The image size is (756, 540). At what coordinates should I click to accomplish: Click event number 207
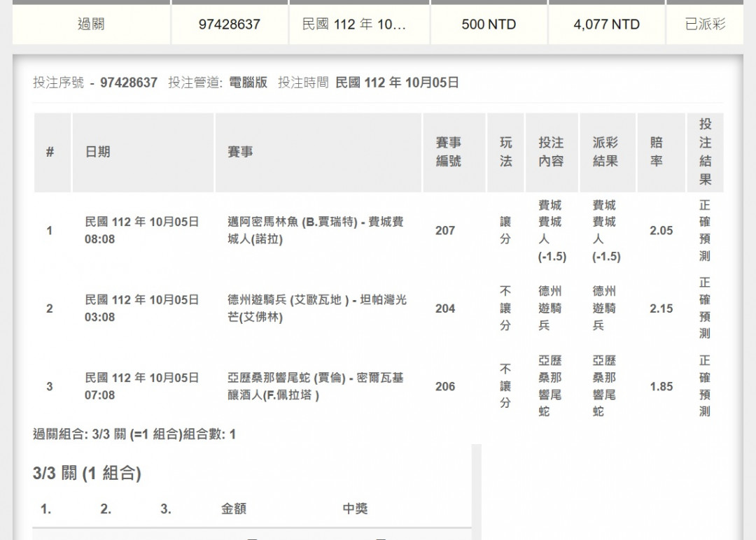click(445, 231)
